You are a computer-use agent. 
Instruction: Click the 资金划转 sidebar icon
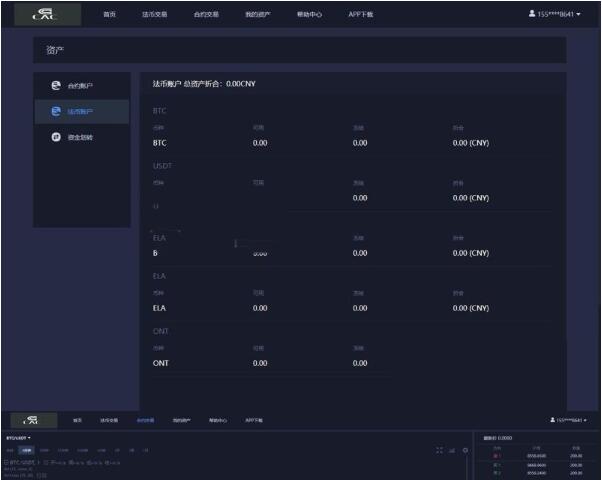pos(56,137)
